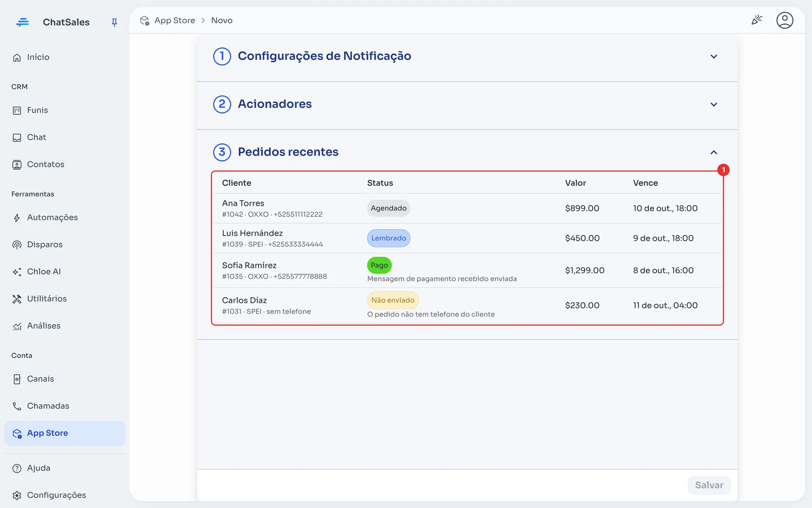Click the green Pago status badge
812x508 pixels.
click(x=379, y=265)
